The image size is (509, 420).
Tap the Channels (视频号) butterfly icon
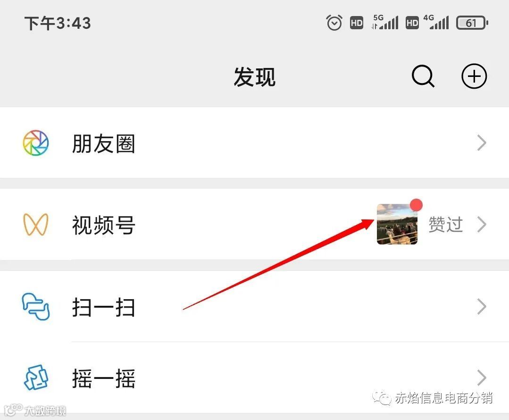pyautogui.click(x=36, y=225)
